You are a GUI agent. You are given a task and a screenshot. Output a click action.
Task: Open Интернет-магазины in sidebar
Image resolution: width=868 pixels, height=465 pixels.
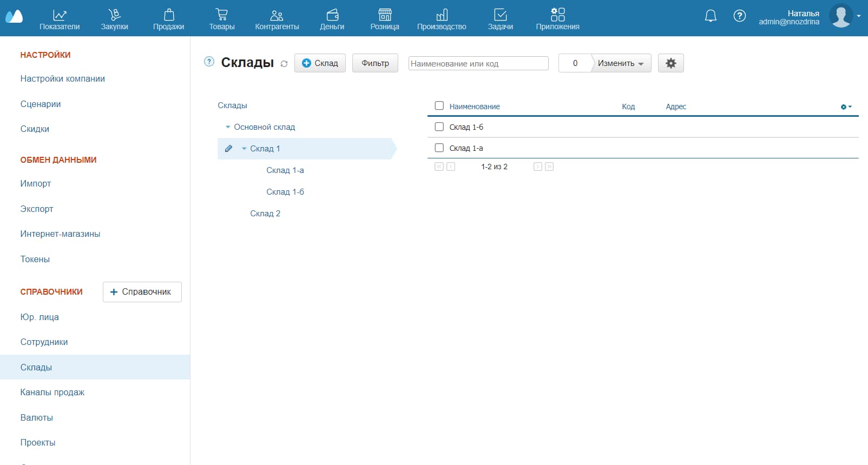pos(60,234)
